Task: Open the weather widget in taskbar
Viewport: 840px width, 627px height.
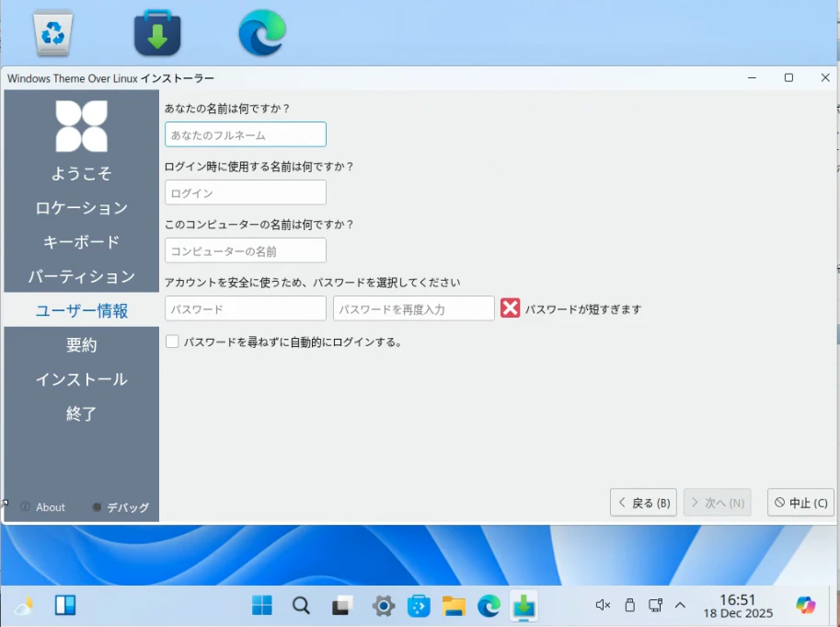Action: 24,606
